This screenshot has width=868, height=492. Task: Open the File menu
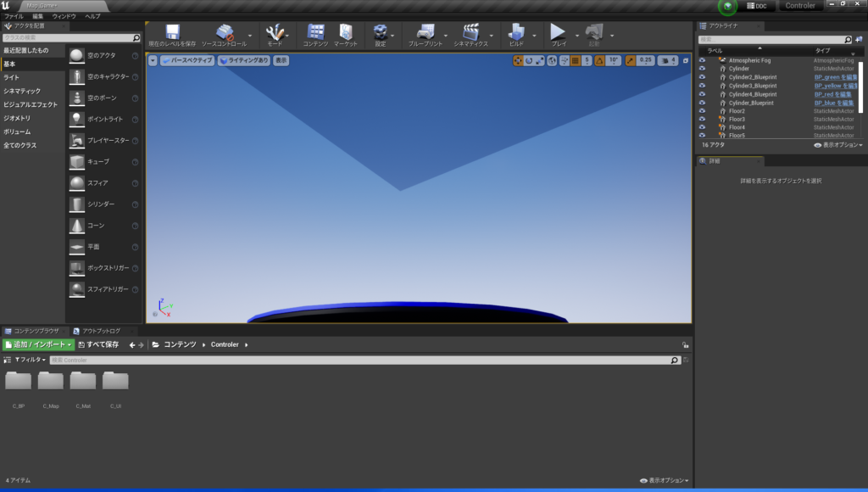(14, 16)
